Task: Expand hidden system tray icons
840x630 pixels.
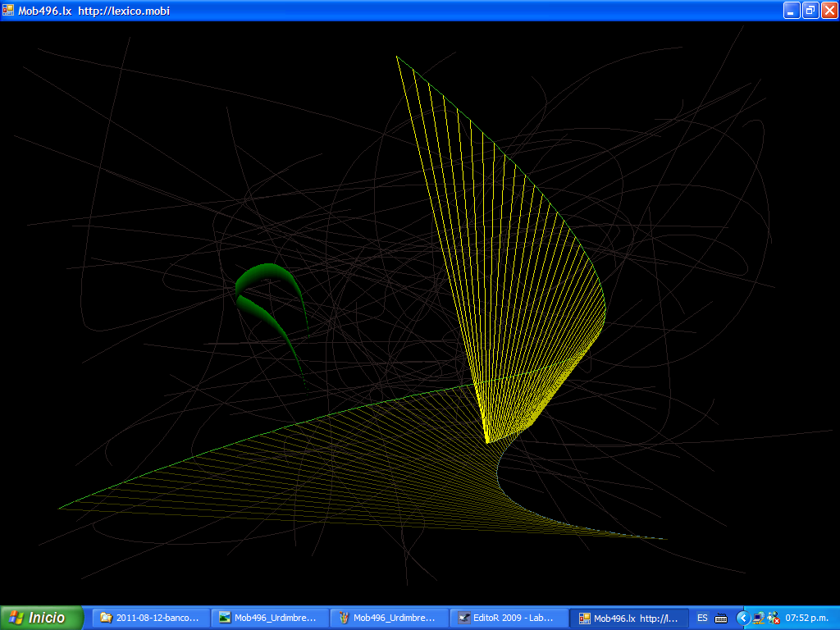Action: click(x=743, y=618)
